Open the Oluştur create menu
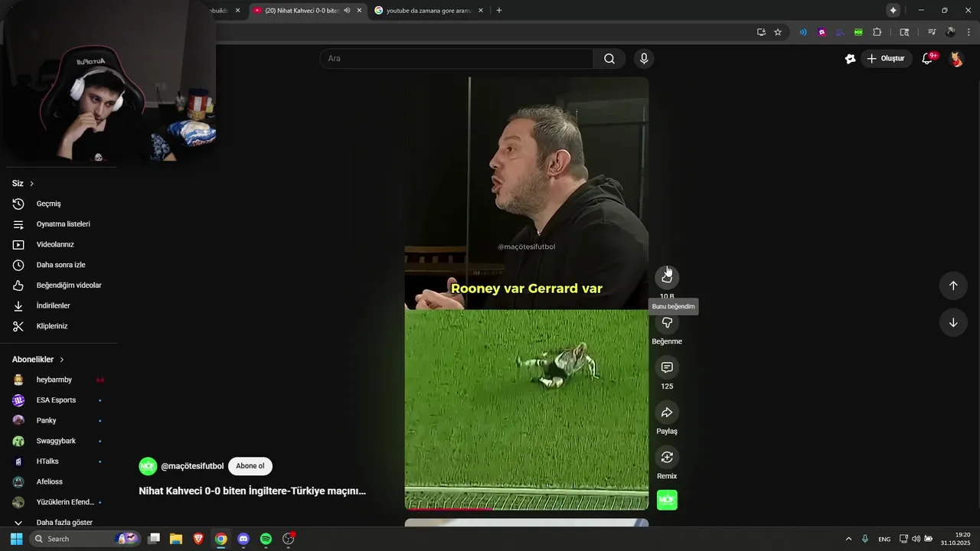The image size is (980, 551). click(x=886, y=59)
